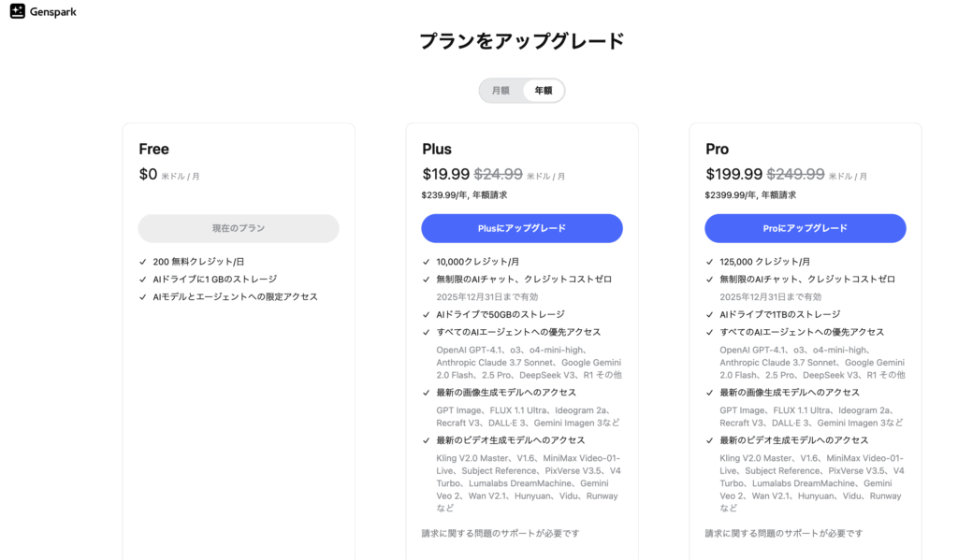The image size is (958, 560).
Task: Click the Plus plan $19.99 price
Action: [446, 174]
